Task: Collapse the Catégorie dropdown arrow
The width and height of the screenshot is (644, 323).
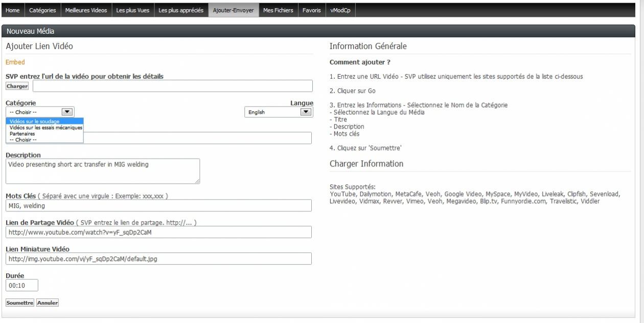Action: point(67,112)
